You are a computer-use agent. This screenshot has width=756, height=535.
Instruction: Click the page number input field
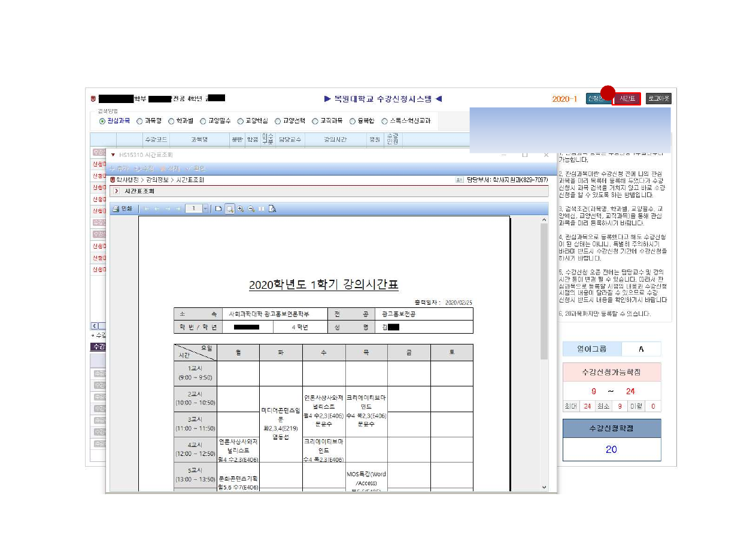tap(193, 208)
